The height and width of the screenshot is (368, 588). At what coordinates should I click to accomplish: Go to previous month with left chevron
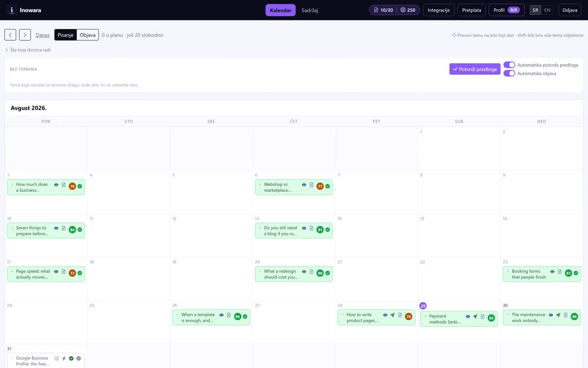tap(10, 35)
